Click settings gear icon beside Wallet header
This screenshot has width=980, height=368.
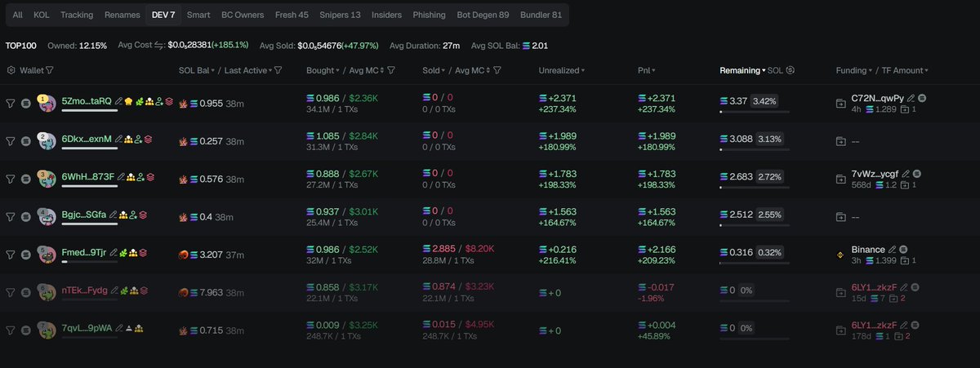tap(11, 71)
